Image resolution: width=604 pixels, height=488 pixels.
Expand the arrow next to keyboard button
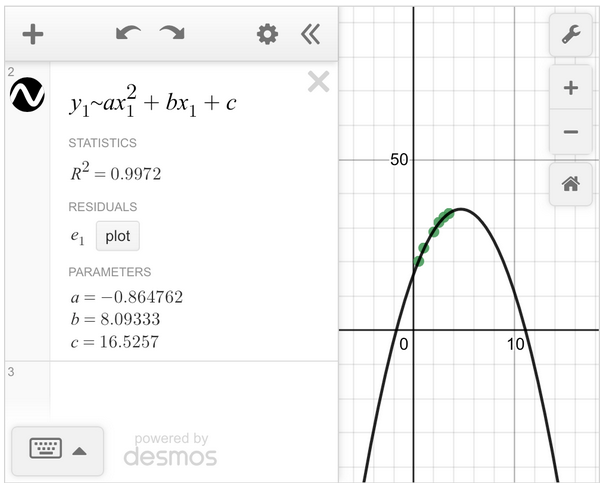[x=80, y=450]
